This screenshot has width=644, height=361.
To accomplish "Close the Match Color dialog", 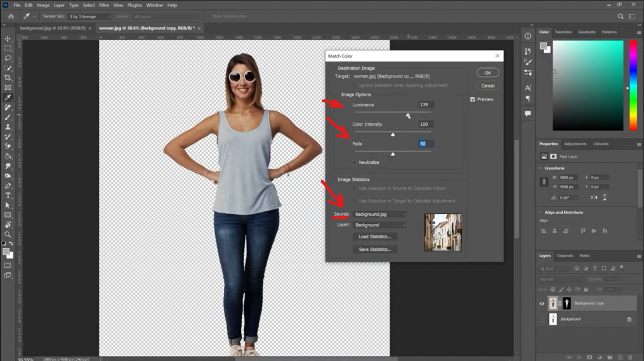I will [x=497, y=56].
